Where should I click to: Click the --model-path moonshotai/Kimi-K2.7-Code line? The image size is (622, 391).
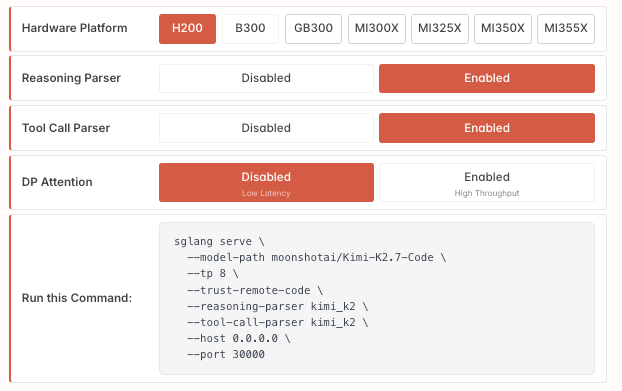click(316, 257)
